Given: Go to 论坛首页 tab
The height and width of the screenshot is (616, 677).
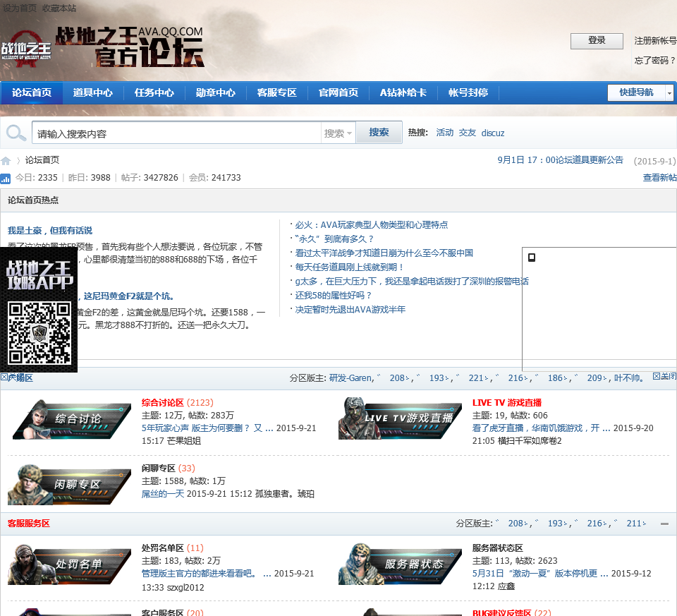Looking at the screenshot, I should click(32, 92).
